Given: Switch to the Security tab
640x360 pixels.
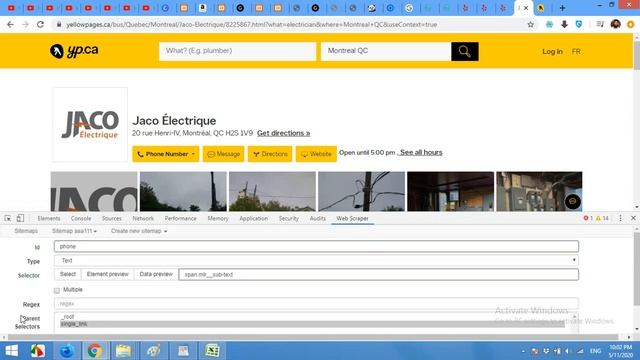Looking at the screenshot, I should click(289, 218).
